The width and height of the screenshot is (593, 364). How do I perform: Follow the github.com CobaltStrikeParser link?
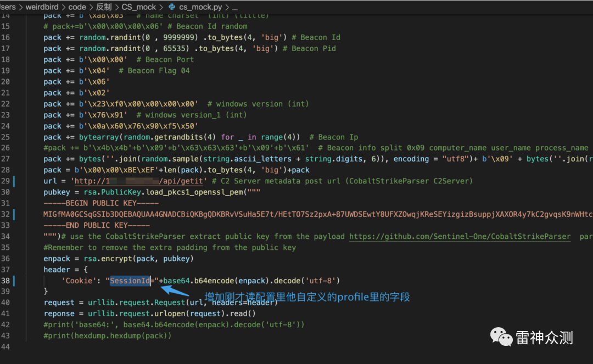coord(460,237)
